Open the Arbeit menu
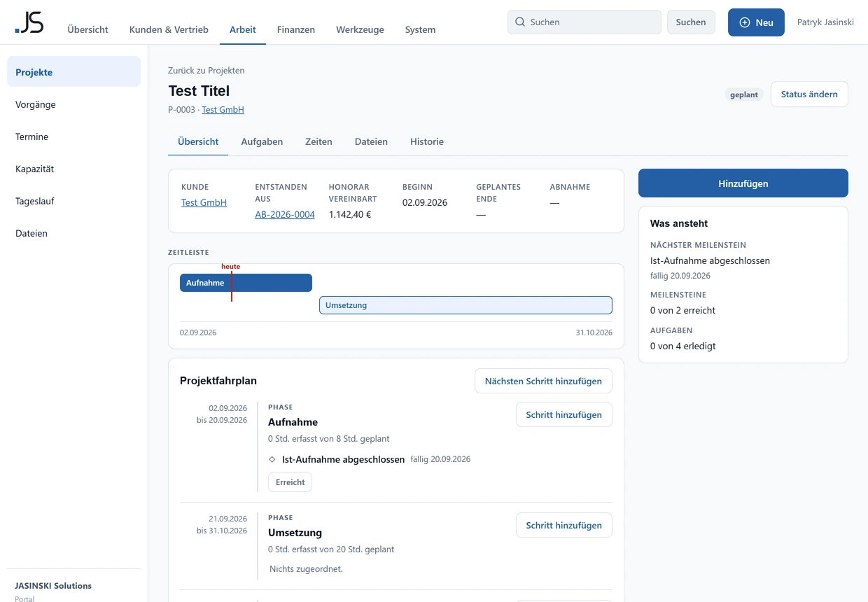Image resolution: width=868 pixels, height=602 pixels. (243, 29)
